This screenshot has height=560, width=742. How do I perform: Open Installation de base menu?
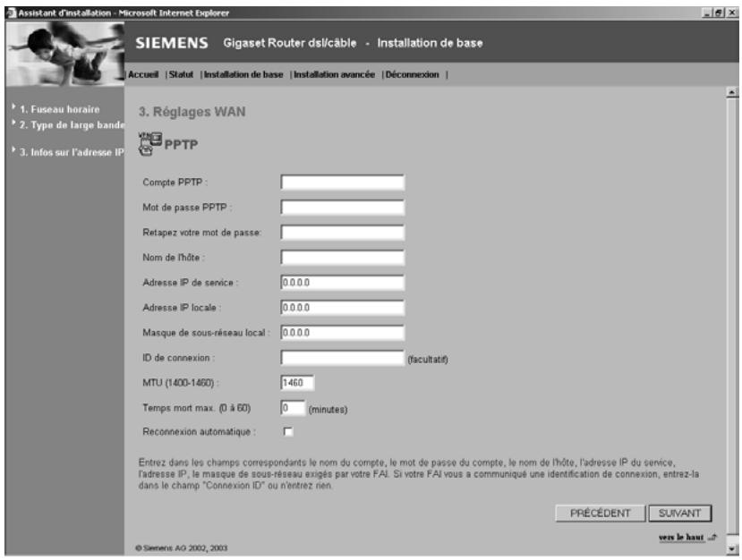point(243,75)
